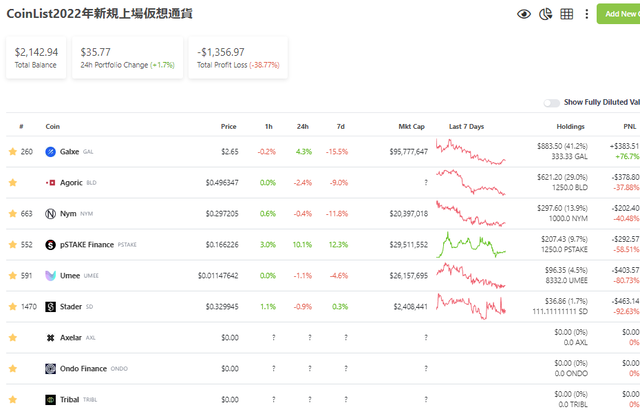640x414 pixels.
Task: Click the Stader coin logo
Action: pos(50,307)
